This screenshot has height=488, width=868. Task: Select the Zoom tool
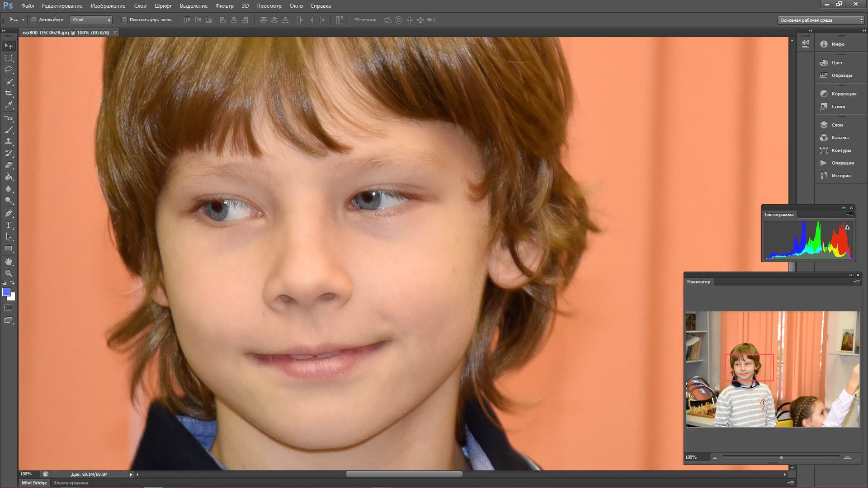click(x=9, y=273)
